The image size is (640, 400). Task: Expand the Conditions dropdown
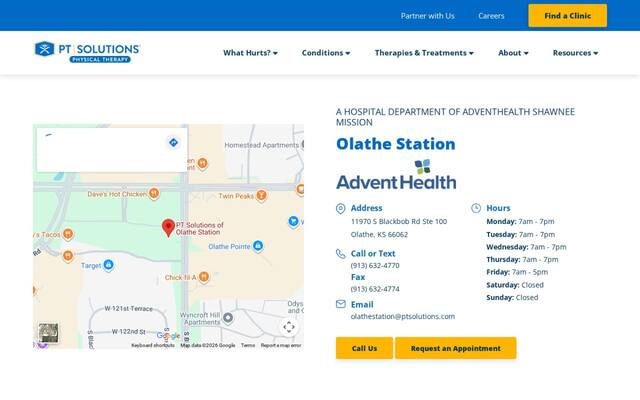pos(326,53)
